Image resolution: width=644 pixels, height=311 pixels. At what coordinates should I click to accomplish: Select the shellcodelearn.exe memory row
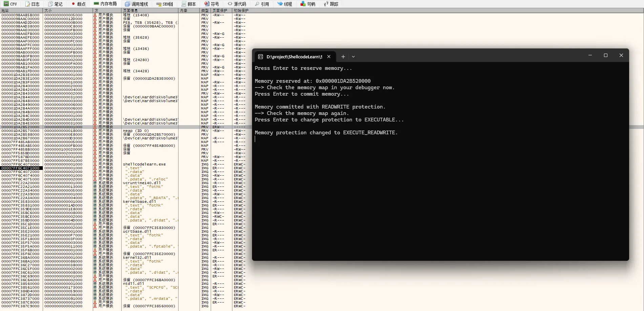click(144, 164)
